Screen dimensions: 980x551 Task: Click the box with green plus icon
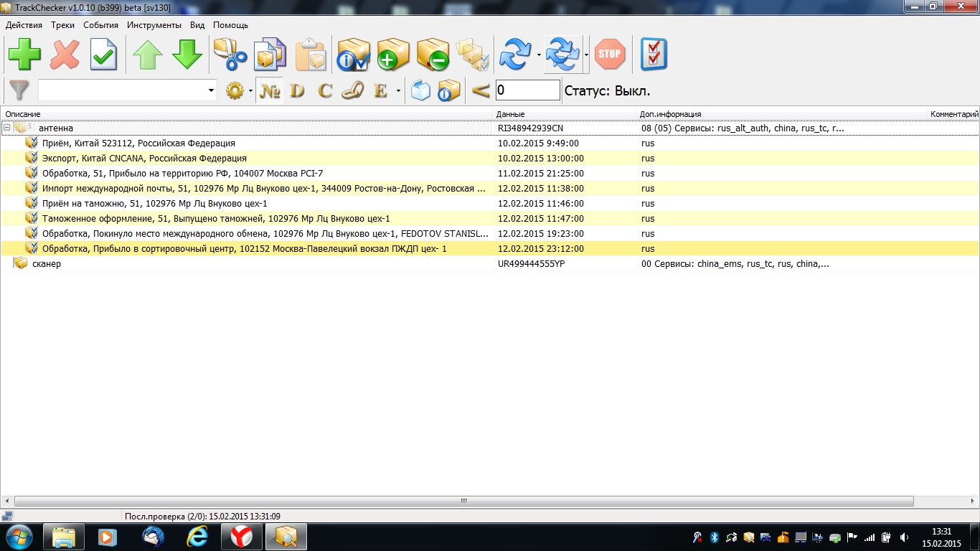393,55
